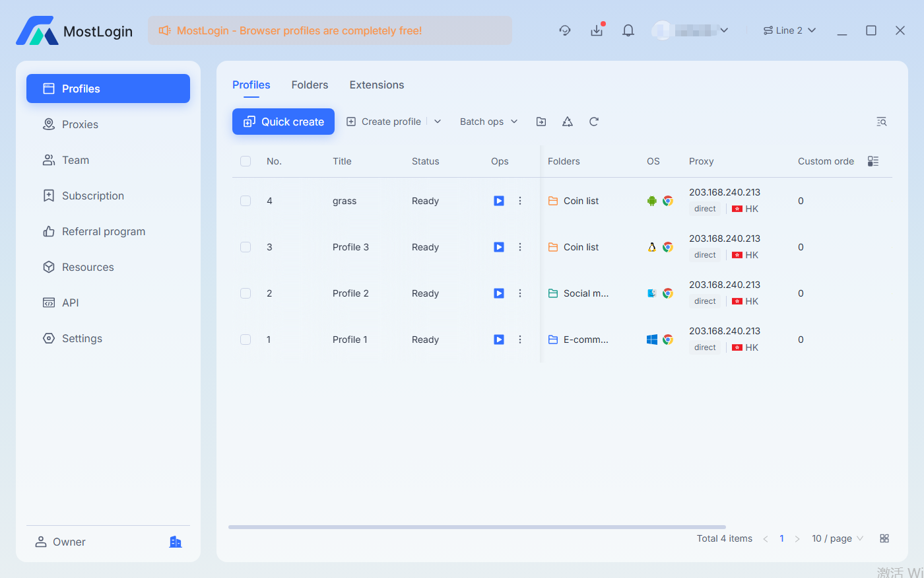Expand the Create profile dropdown arrow
Viewport: 924px width, 578px height.
[437, 122]
